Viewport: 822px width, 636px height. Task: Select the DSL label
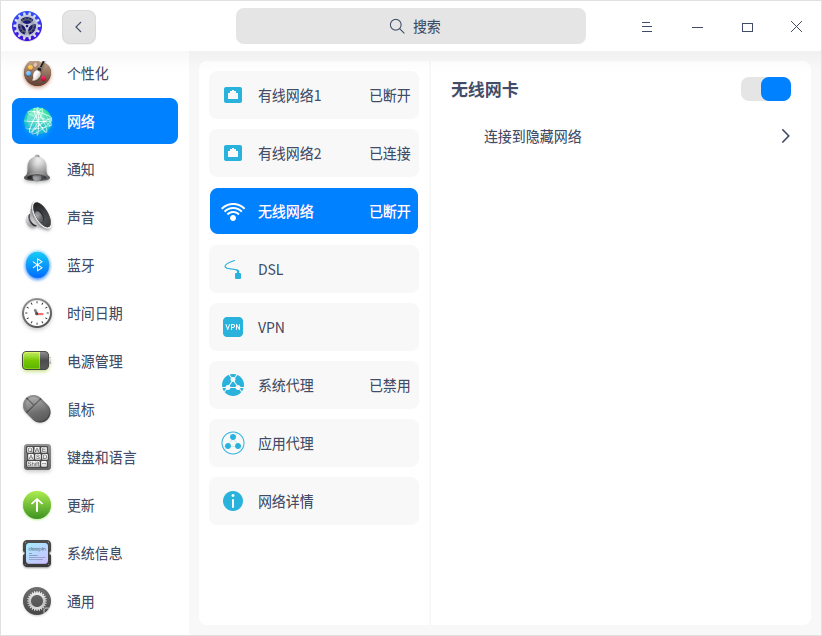click(271, 270)
